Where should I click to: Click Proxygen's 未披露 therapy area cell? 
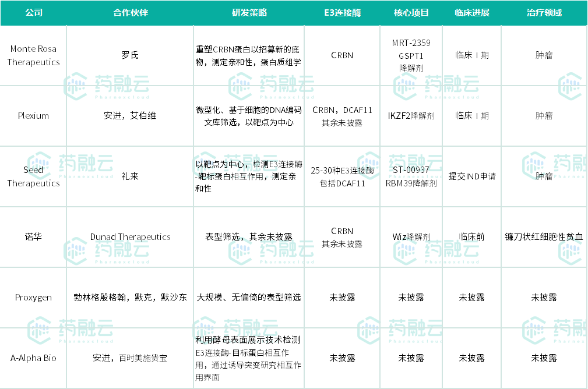coord(544,298)
